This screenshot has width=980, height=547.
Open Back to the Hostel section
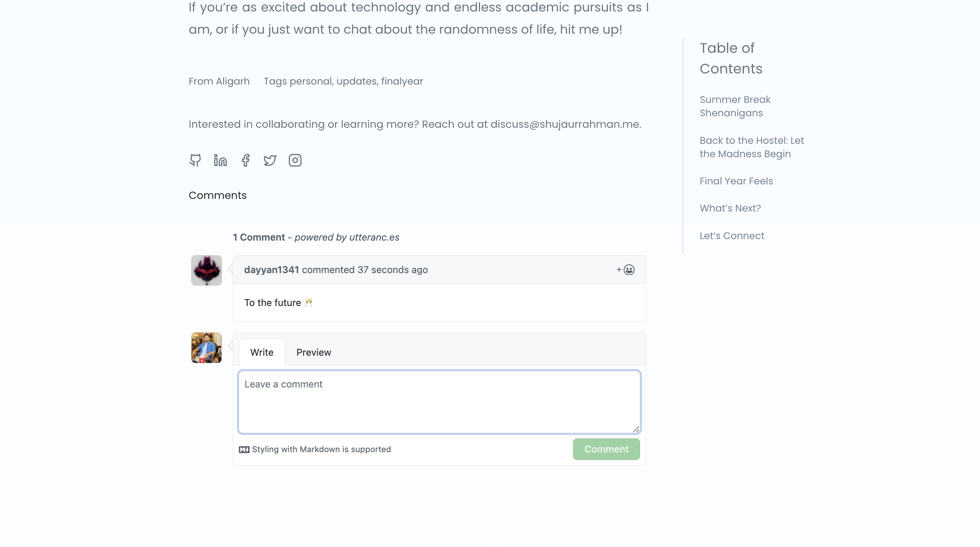point(751,147)
